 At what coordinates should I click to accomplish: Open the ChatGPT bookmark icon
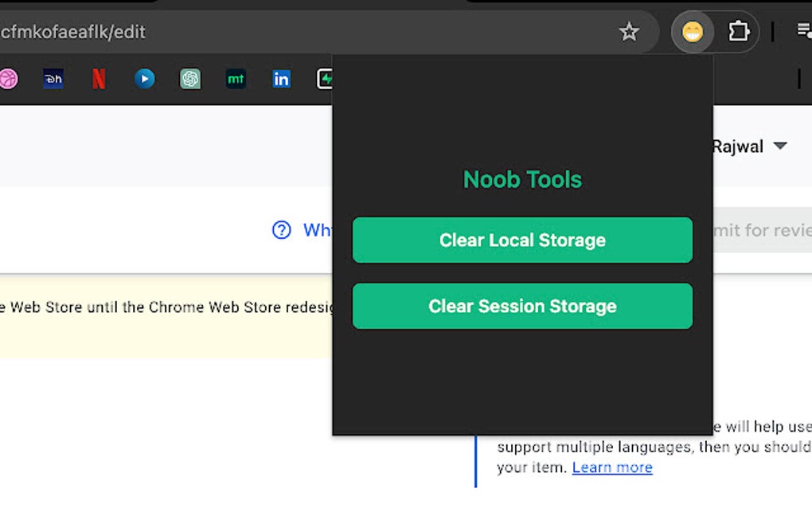point(190,78)
